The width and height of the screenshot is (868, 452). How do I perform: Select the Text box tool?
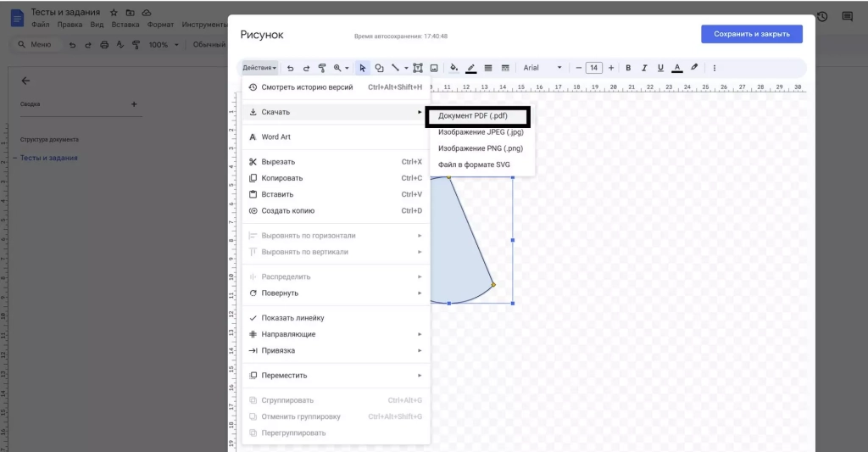tap(418, 68)
